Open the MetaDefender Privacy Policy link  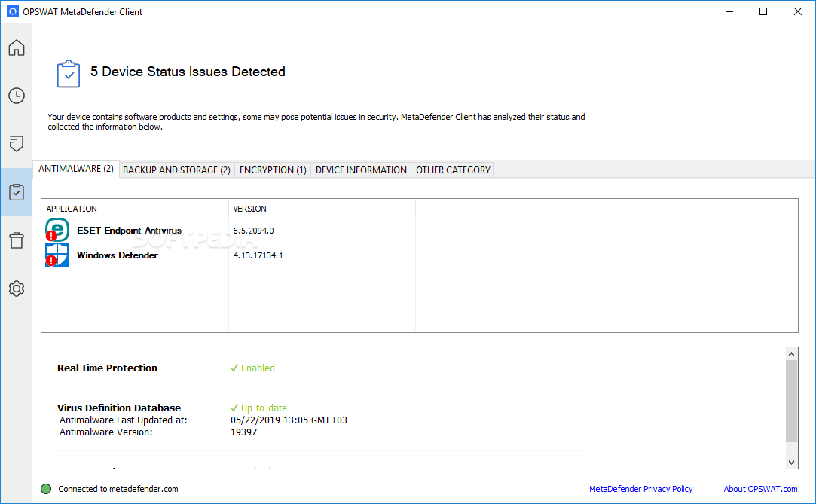pos(640,489)
